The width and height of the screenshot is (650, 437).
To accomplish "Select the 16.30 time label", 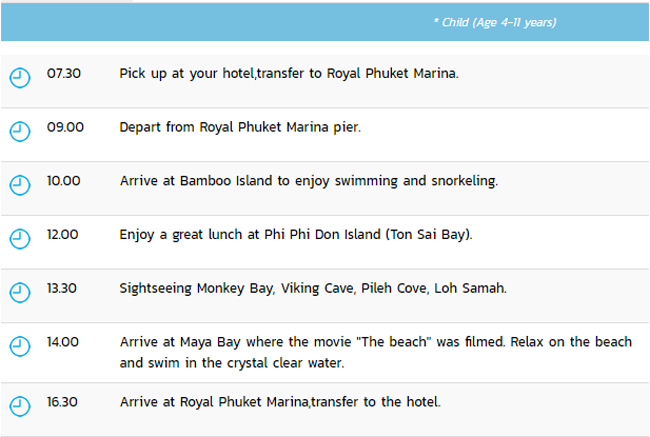I will click(62, 402).
